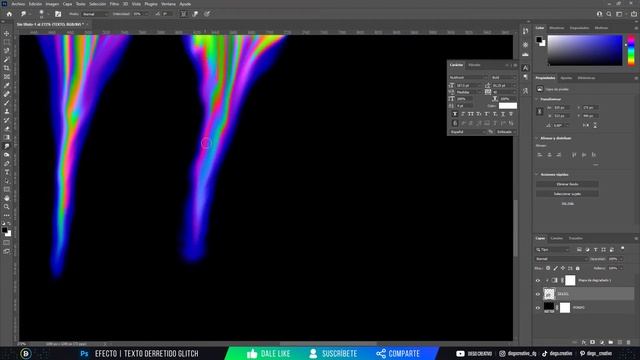Switch to the Muestras tab

[x=556, y=28]
